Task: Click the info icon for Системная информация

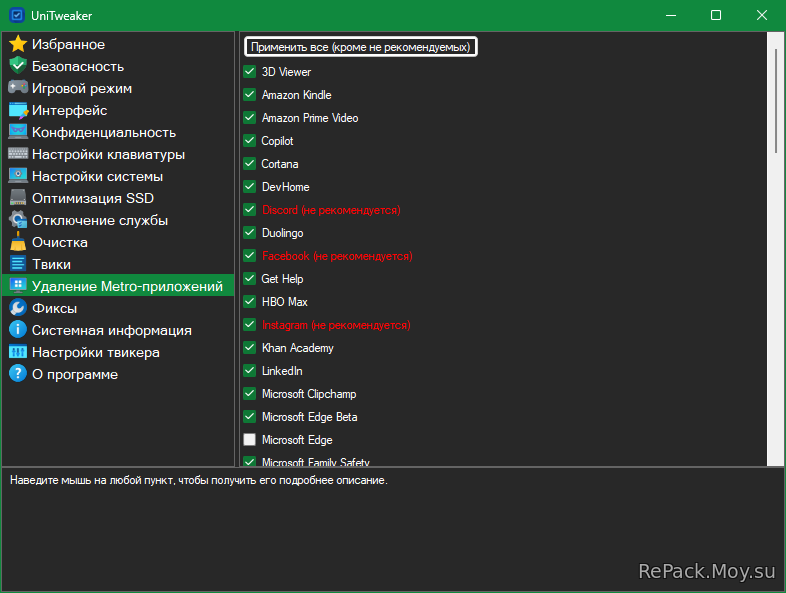Action: coord(18,330)
